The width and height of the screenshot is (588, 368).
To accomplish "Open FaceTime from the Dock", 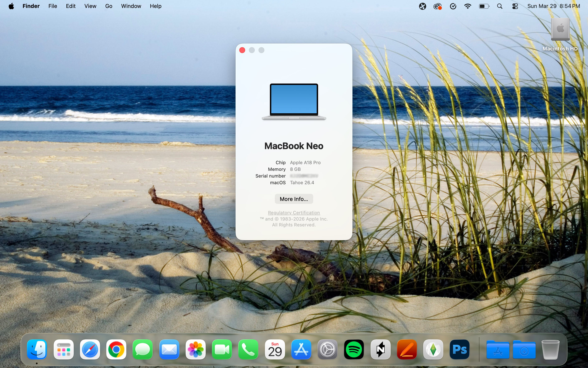I will coord(222,349).
